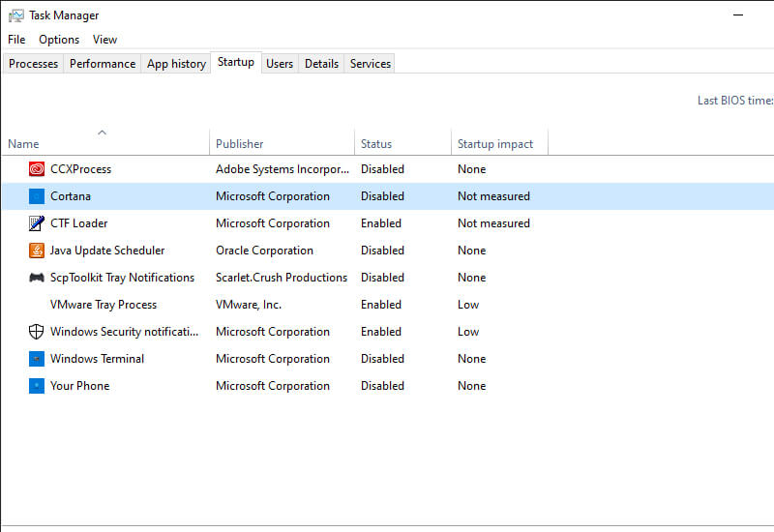Minimize the Task Manager window
Screen dimensions: 774x532
click(x=738, y=15)
